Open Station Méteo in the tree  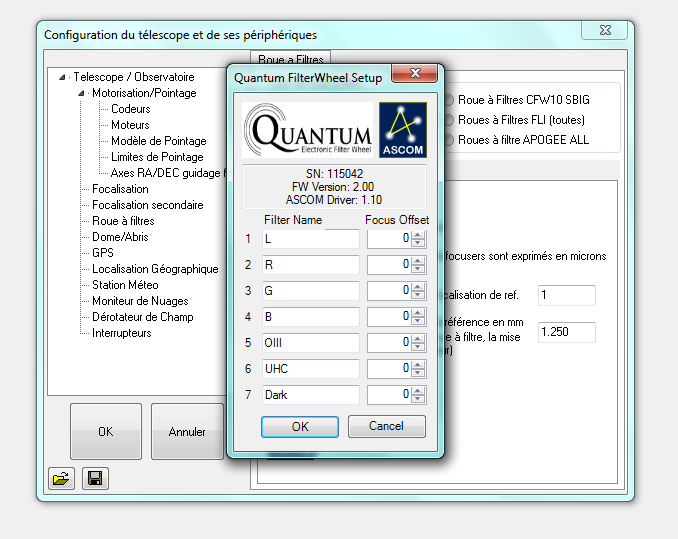pyautogui.click(x=125, y=285)
